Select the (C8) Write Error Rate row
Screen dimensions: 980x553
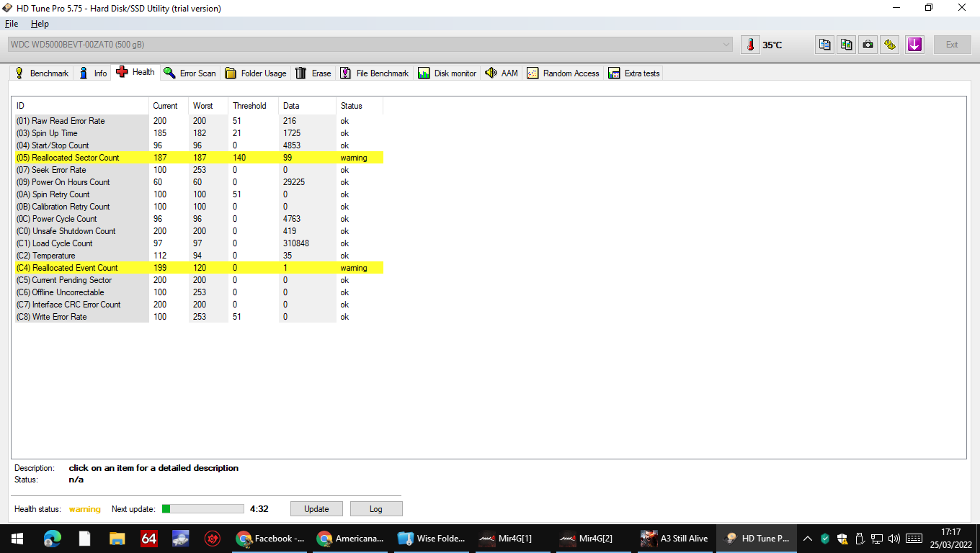199,317
